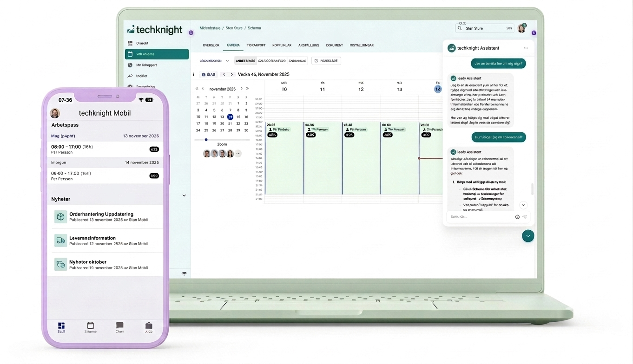Open the shift block on day 11
The width and height of the screenshot is (633, 364).
tap(323, 158)
